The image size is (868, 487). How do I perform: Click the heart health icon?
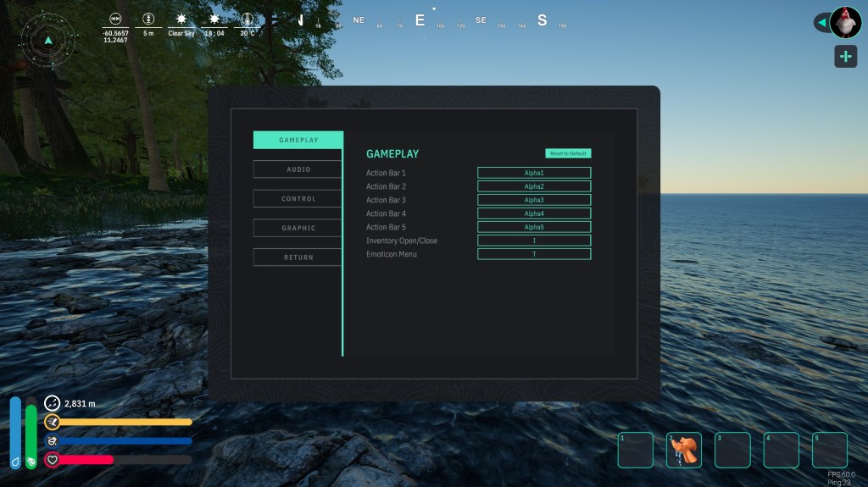(x=52, y=460)
